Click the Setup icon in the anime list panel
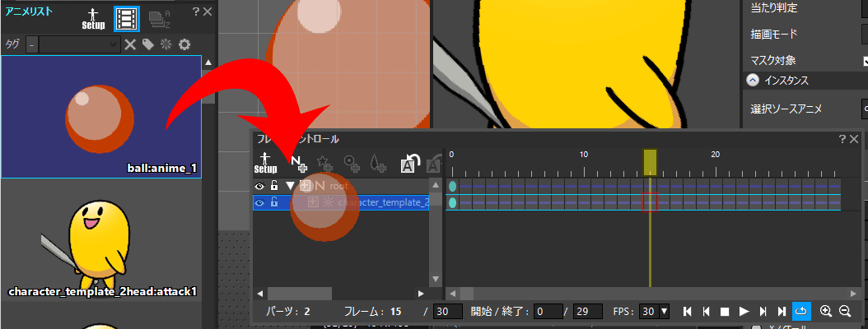868x329 pixels. pos(93,18)
